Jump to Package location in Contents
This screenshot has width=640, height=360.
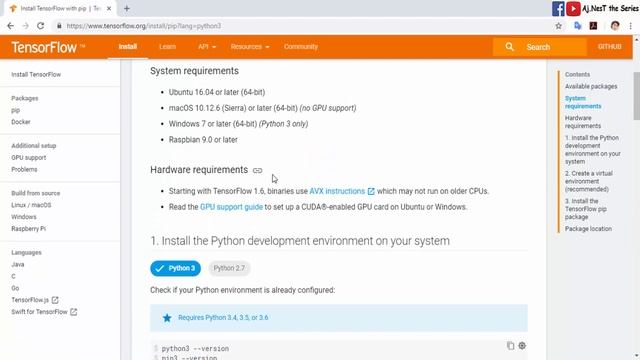click(x=588, y=229)
